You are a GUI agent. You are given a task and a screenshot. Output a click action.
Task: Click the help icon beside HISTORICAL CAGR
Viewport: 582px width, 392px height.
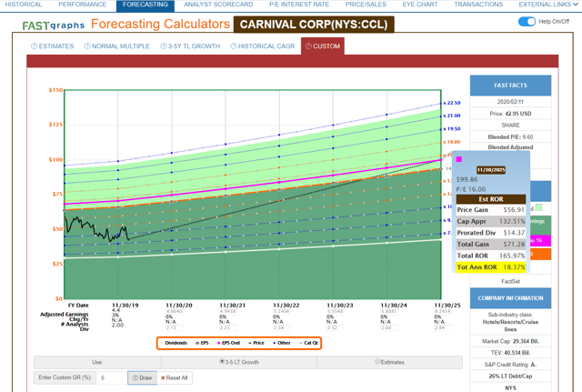[x=234, y=46]
